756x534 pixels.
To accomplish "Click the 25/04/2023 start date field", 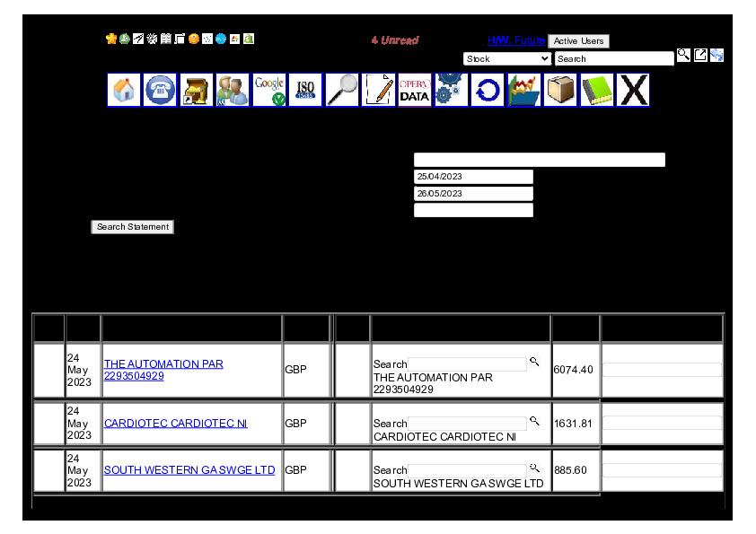I will (473, 177).
